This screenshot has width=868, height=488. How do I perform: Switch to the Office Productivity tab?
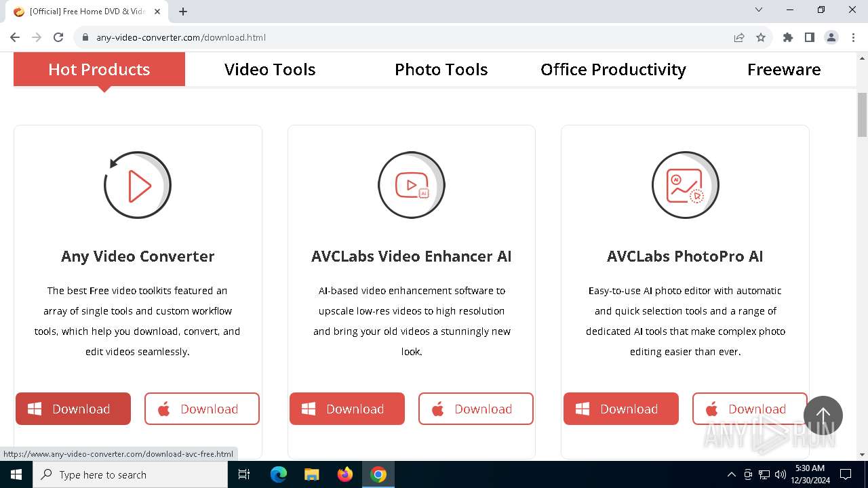[613, 69]
